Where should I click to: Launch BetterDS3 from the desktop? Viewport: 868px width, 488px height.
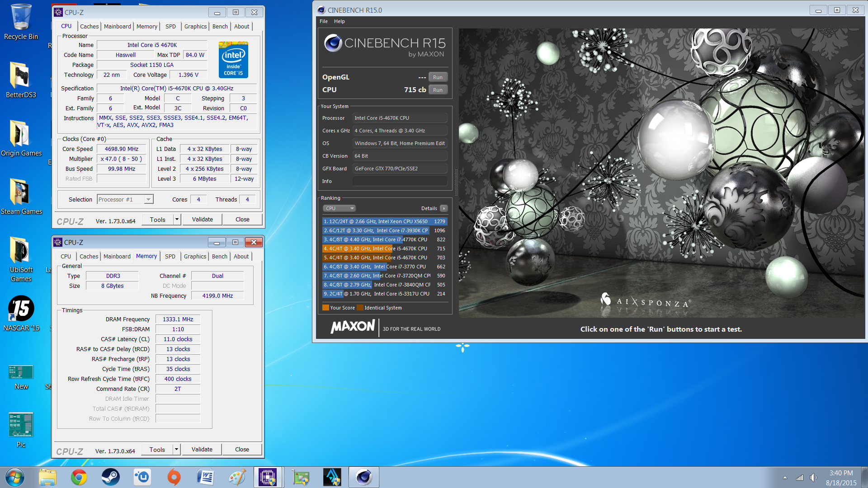(21, 80)
